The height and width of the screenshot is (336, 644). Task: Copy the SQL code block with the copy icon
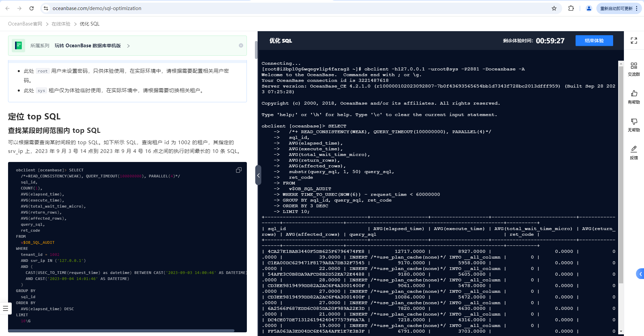(239, 170)
